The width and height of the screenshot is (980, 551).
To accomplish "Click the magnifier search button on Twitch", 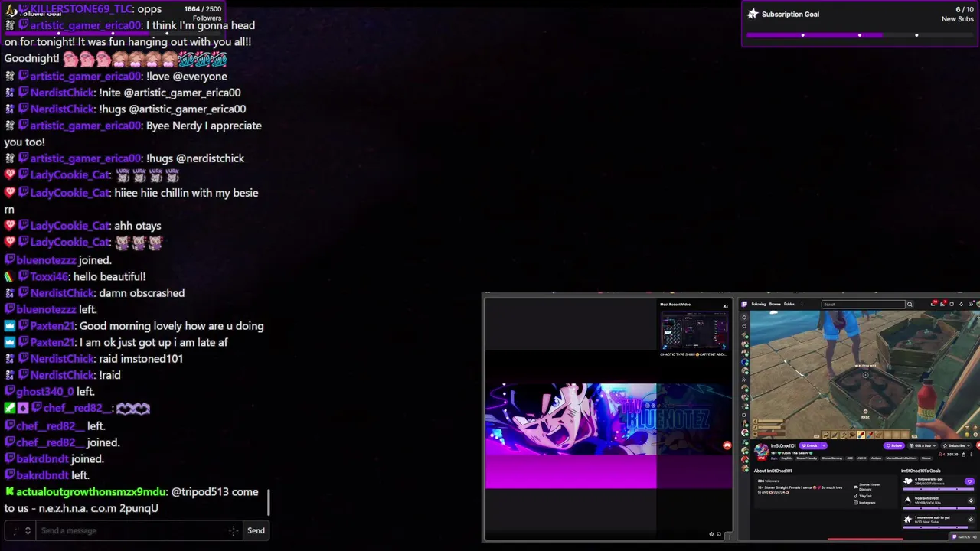I will point(910,304).
